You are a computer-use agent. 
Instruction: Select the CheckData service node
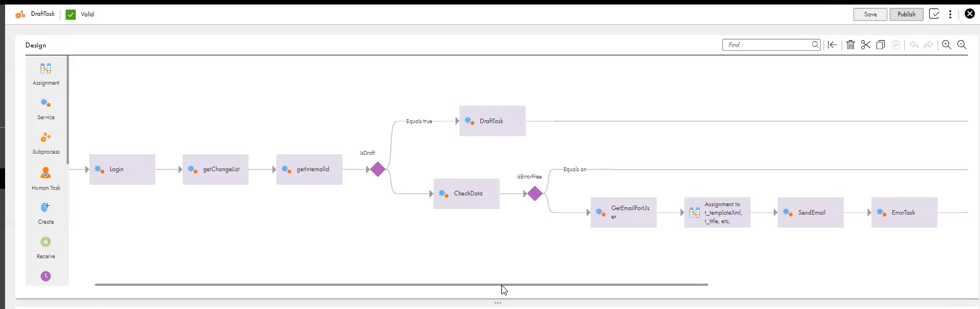click(466, 193)
